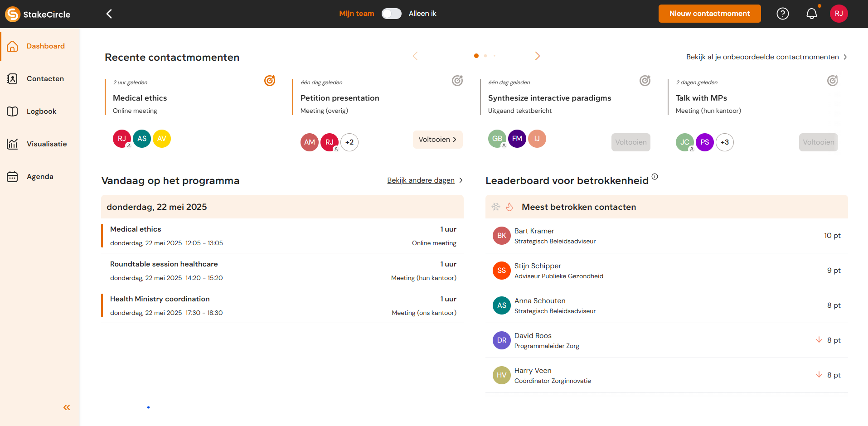Open Roundtable session healthcare agenda item
The image size is (868, 426).
282,271
